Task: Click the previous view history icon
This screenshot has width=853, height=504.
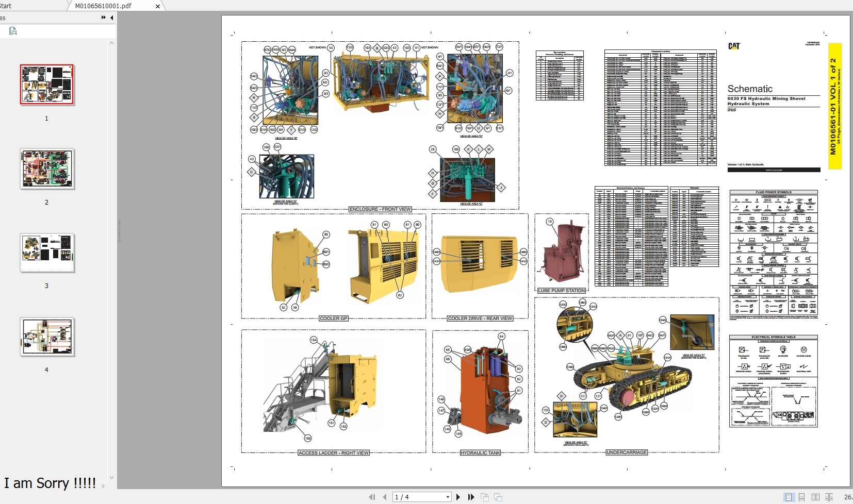Action: (485, 497)
